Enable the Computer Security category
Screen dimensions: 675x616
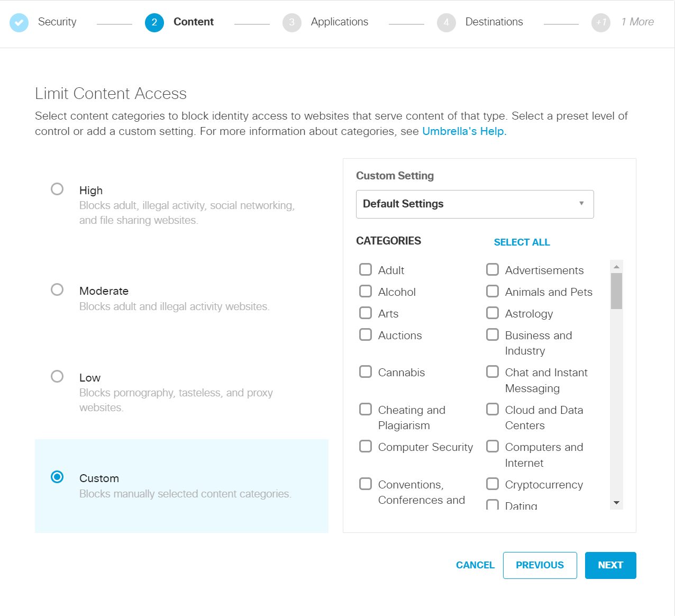(x=366, y=446)
